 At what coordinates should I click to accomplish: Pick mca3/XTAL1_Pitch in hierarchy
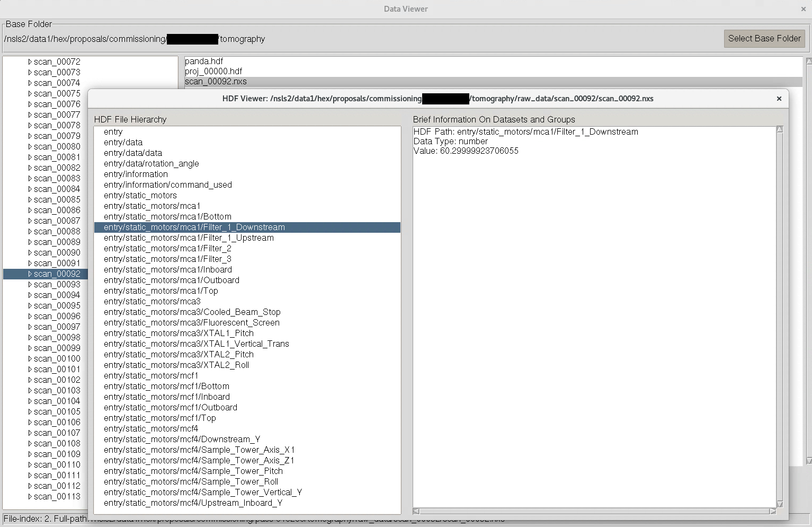tap(179, 333)
